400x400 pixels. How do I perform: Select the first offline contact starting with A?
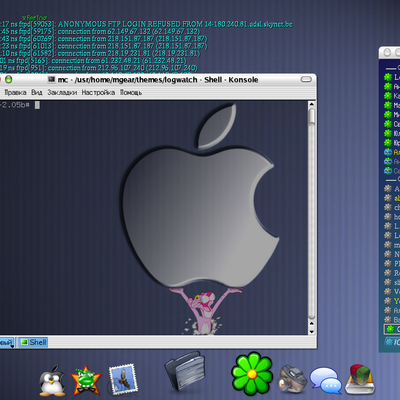tap(392, 189)
